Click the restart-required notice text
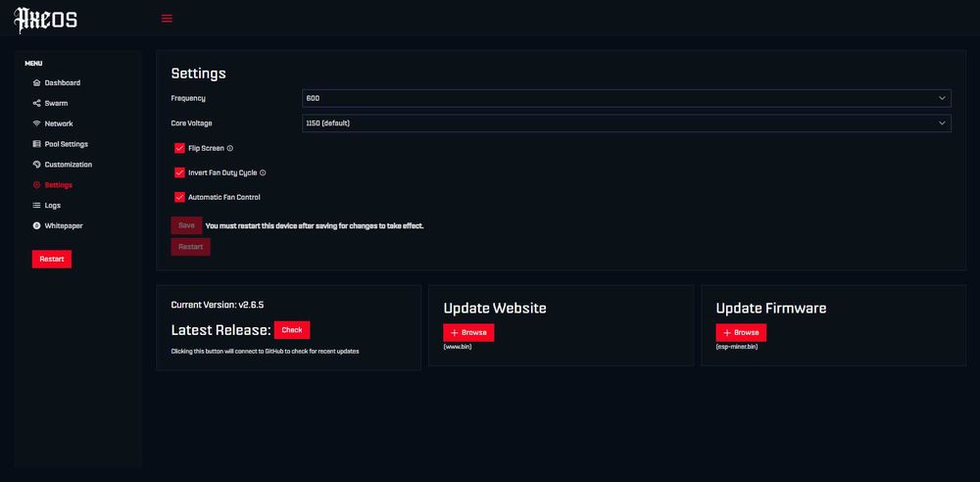Viewport: 980px width, 482px height. point(315,225)
